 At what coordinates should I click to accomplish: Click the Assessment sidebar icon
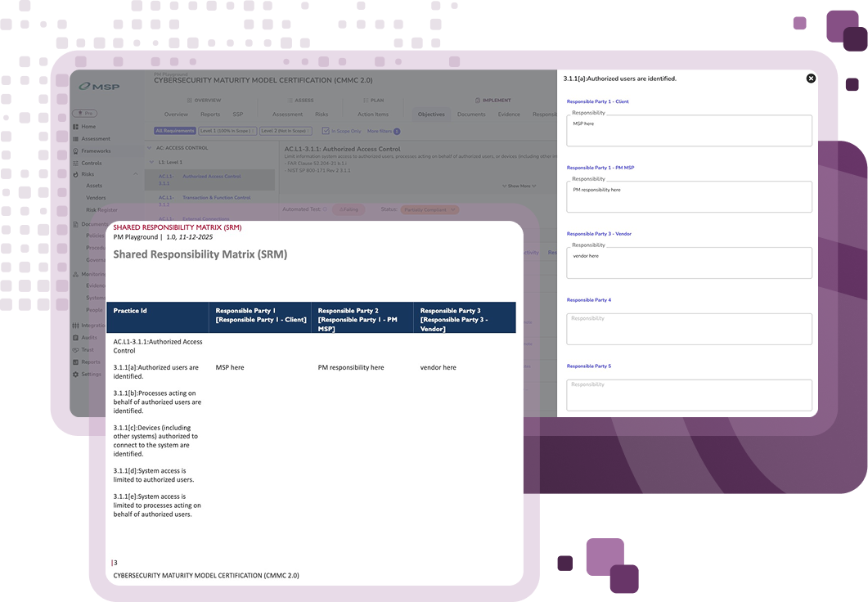(76, 139)
